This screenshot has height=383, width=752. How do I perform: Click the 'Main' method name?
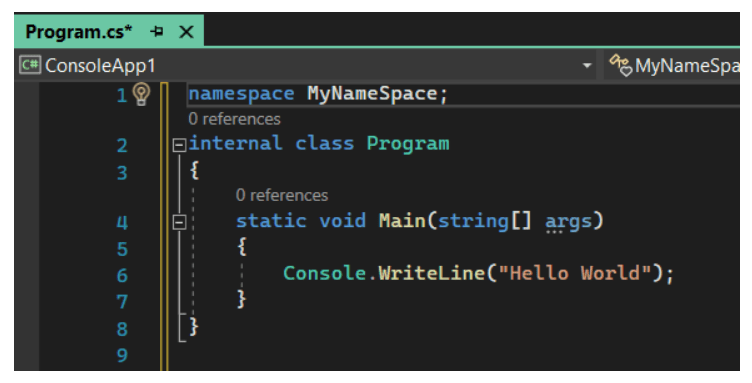(x=402, y=221)
